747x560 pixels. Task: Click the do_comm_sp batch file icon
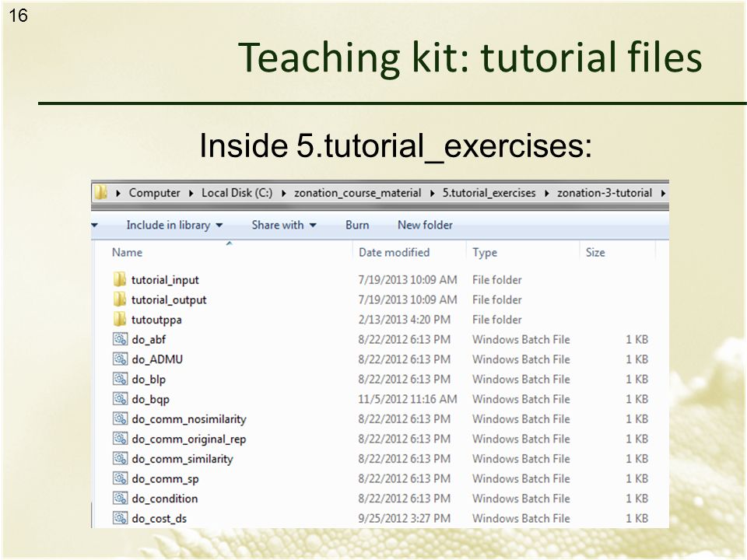(120, 478)
